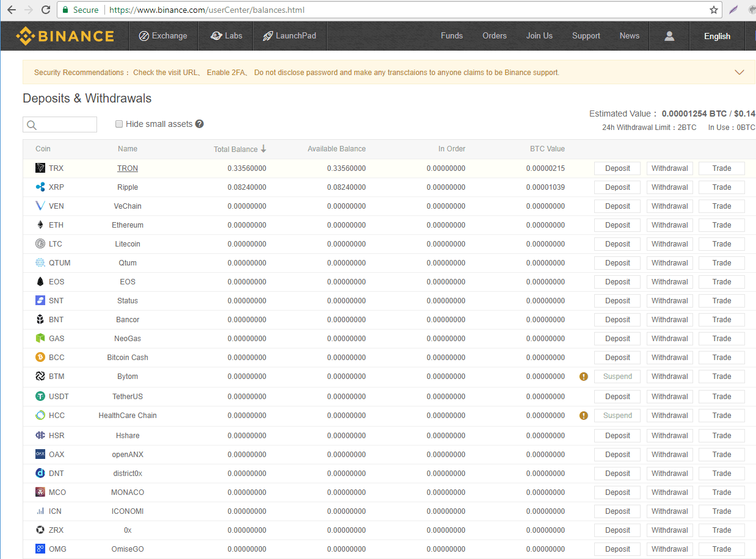Click the Litecoin LTC coin icon
The width and height of the screenshot is (756, 559).
(40, 244)
